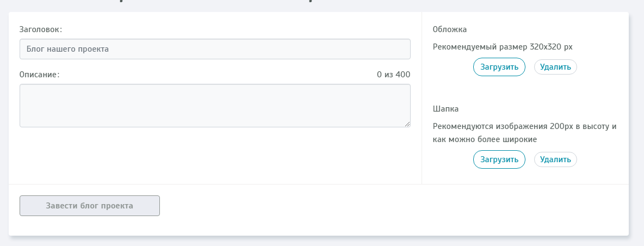
Task: Click the 0 из 400 character counter
Action: pyautogui.click(x=393, y=75)
